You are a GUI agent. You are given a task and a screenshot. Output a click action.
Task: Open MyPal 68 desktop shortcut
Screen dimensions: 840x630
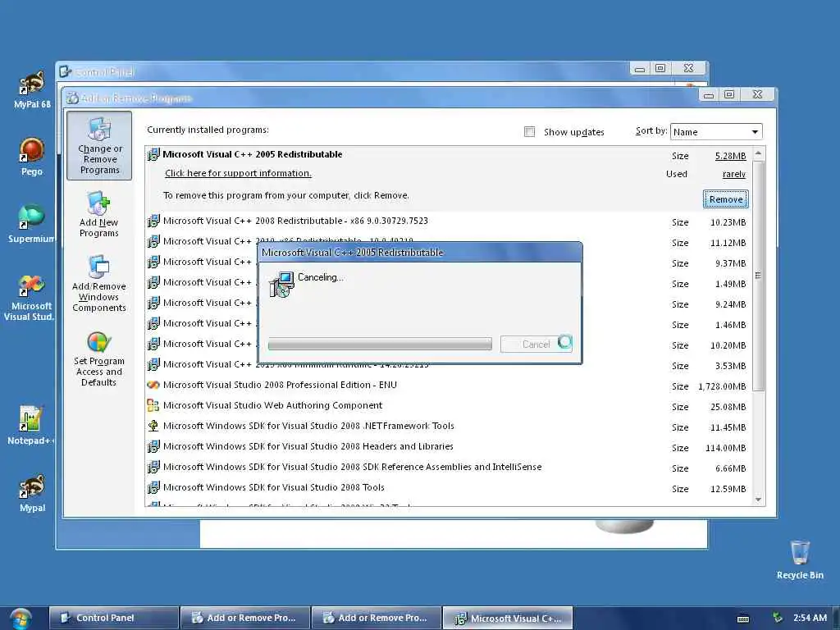(32, 89)
